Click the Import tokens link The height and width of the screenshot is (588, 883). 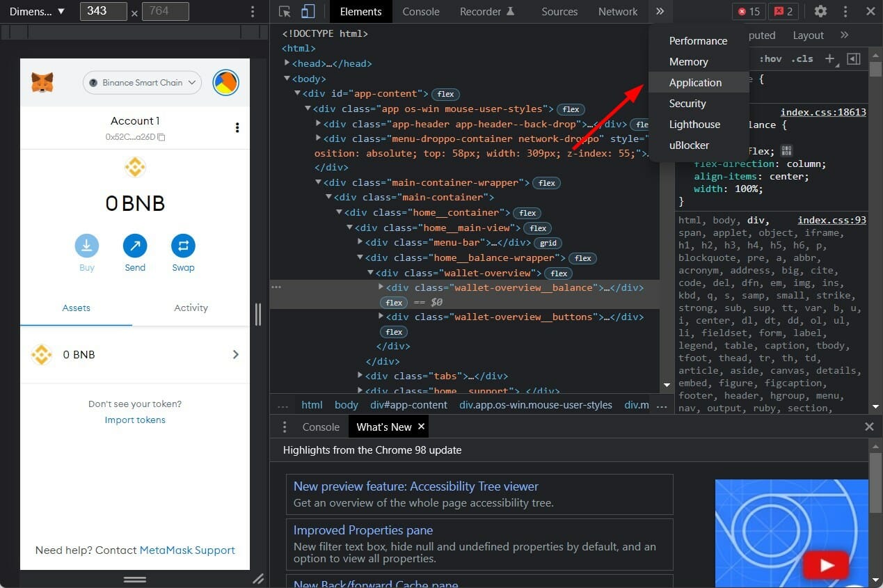click(x=134, y=420)
